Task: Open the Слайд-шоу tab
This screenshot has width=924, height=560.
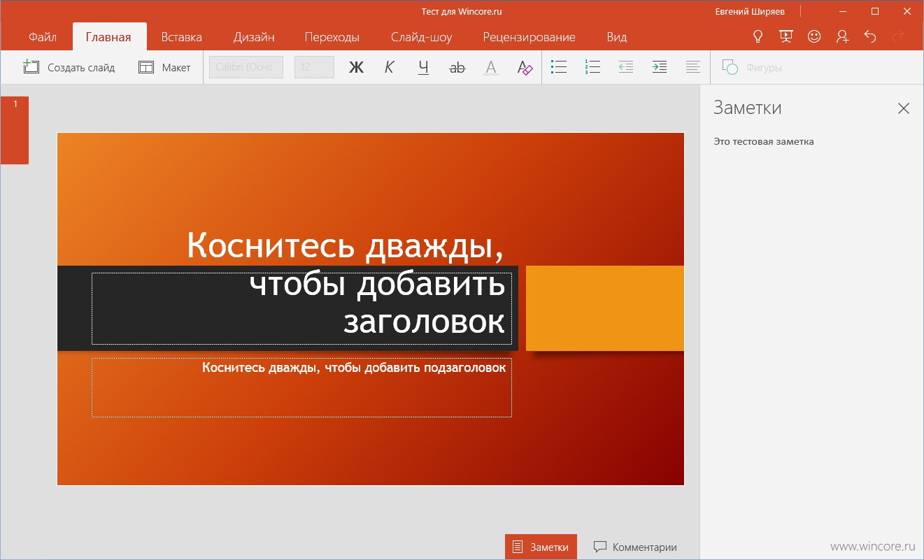Action: [x=421, y=37]
